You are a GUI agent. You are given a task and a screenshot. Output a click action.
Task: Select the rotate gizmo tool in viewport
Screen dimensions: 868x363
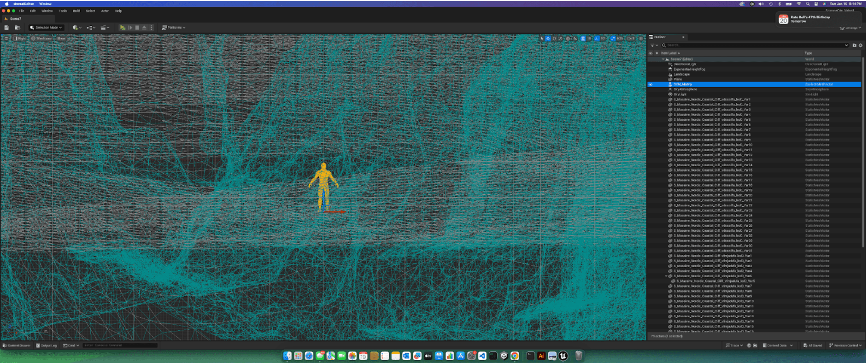(554, 39)
